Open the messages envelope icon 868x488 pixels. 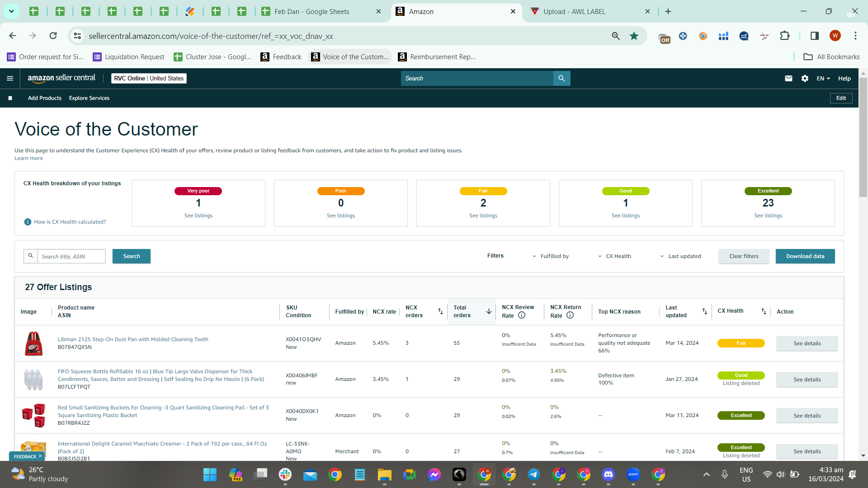pyautogui.click(x=788, y=79)
